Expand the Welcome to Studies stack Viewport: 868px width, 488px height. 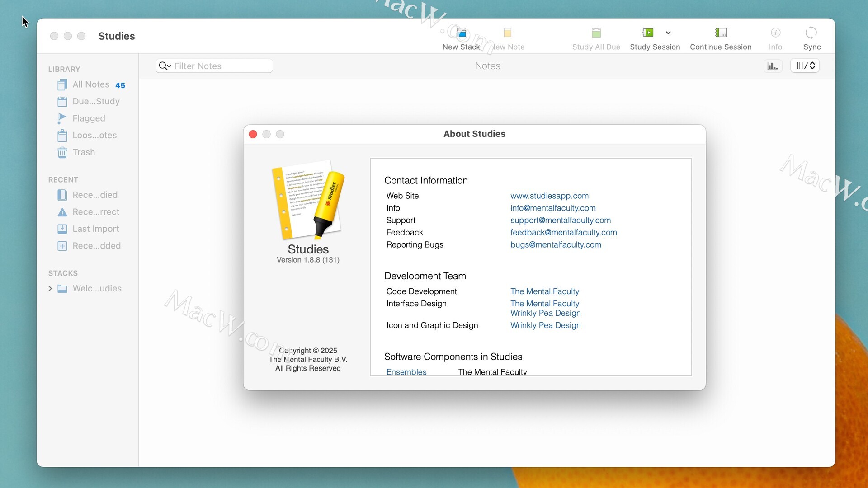click(50, 289)
